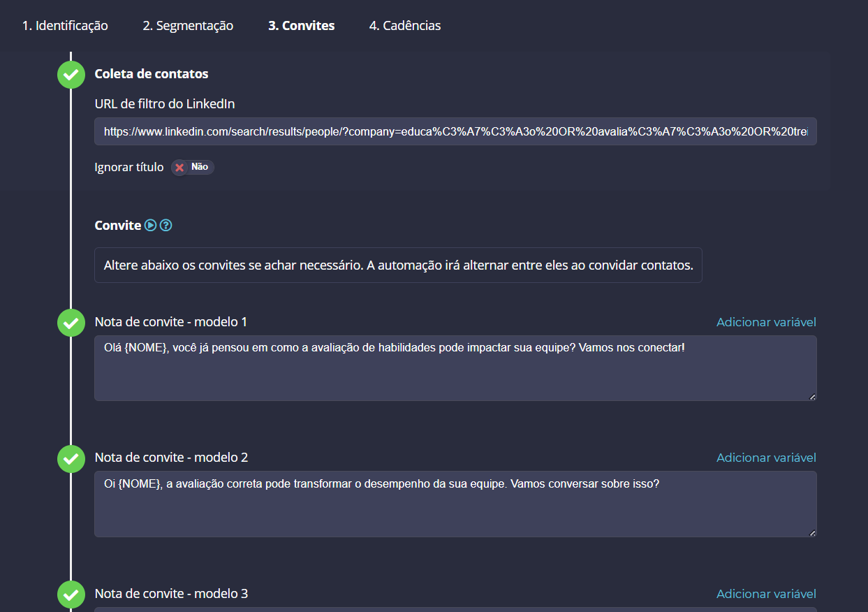Click Adicionar variável for modelo 2
Image resolution: width=868 pixels, height=612 pixels.
point(766,458)
